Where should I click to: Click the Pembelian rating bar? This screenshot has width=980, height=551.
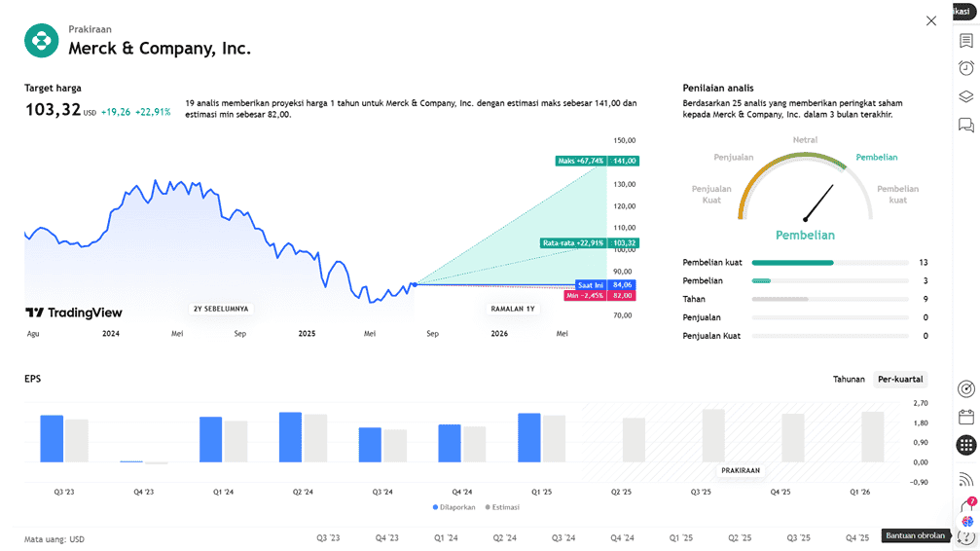[x=830, y=280]
